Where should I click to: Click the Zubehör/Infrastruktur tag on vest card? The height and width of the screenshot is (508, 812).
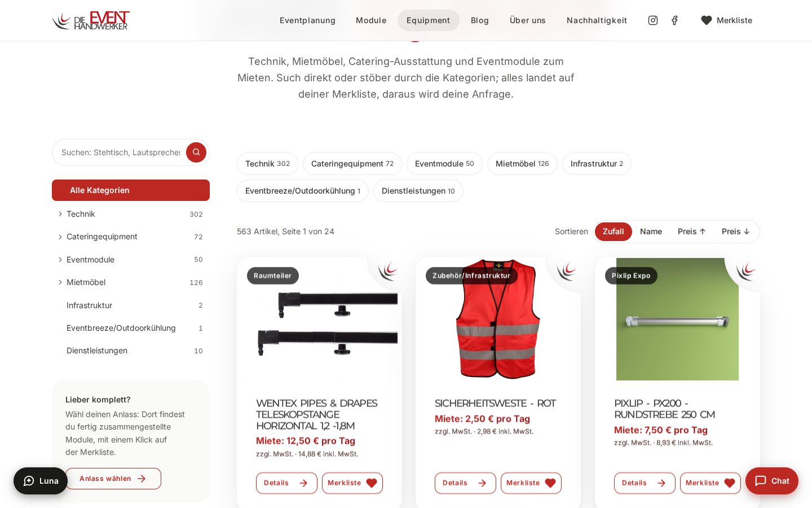471,275
